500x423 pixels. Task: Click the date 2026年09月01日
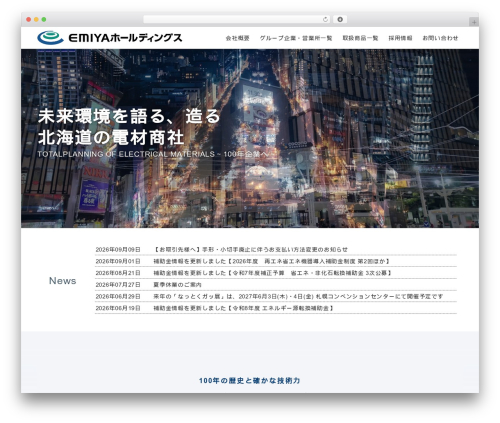tap(118, 261)
